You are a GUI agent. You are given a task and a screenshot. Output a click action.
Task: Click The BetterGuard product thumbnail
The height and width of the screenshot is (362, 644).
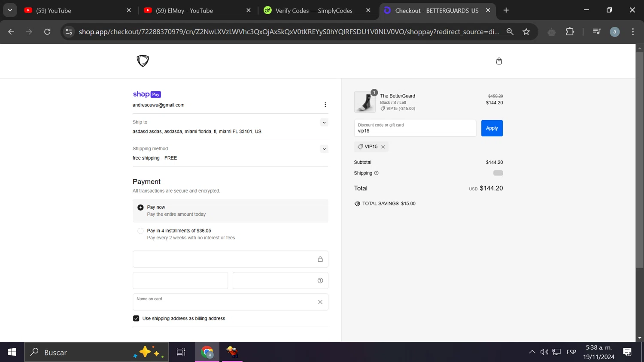coord(365,102)
